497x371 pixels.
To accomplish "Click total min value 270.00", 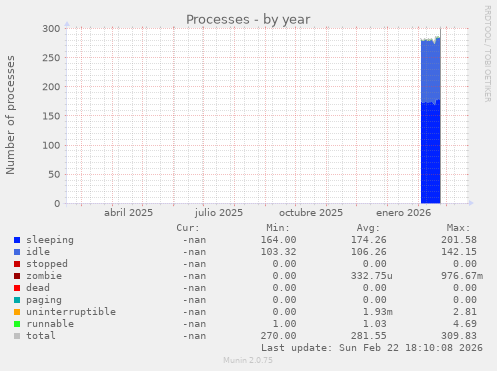I will pyautogui.click(x=278, y=336).
